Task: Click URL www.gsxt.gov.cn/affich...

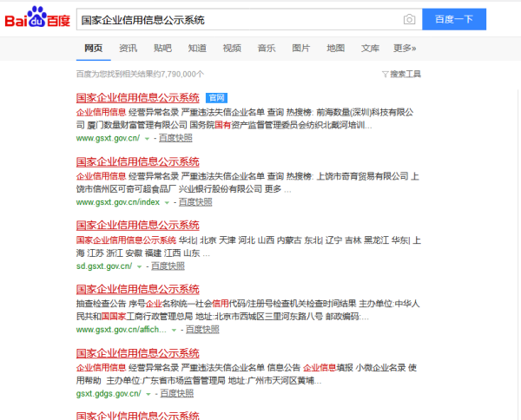Action: 122,330
